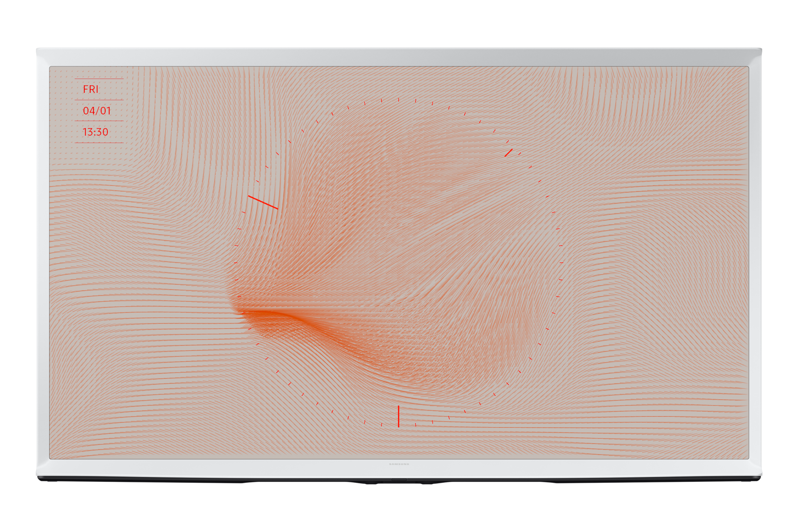This screenshot has height=532, width=798.
Task: Click the divider line between FRI and date
Action: 99,100
